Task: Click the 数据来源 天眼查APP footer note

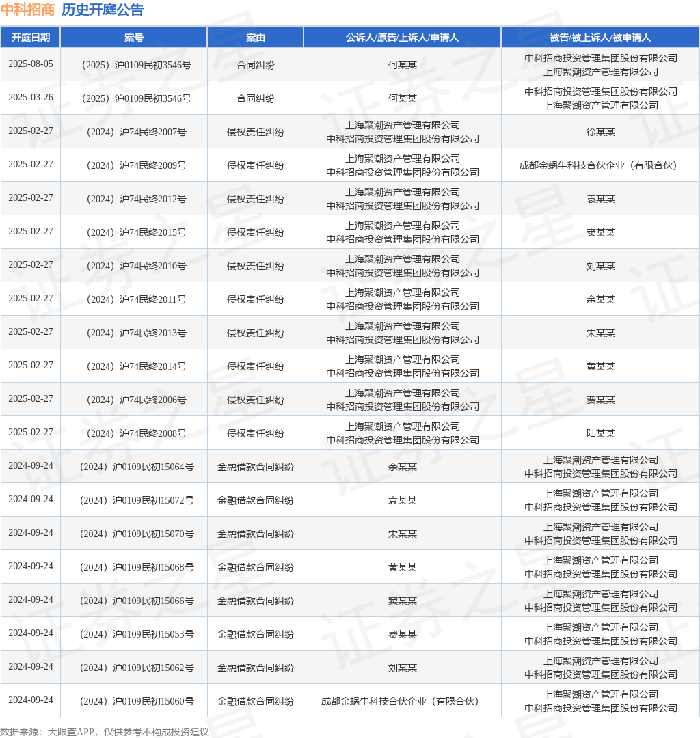Action: [x=105, y=731]
